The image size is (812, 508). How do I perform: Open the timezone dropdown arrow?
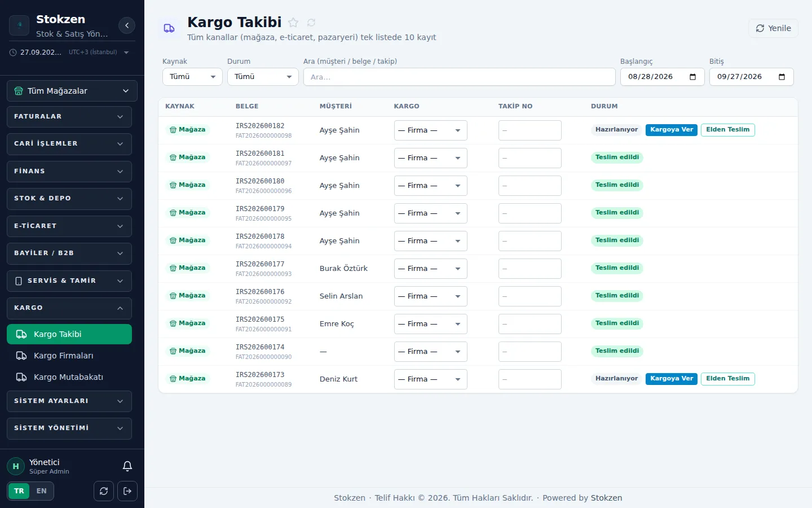click(x=126, y=52)
